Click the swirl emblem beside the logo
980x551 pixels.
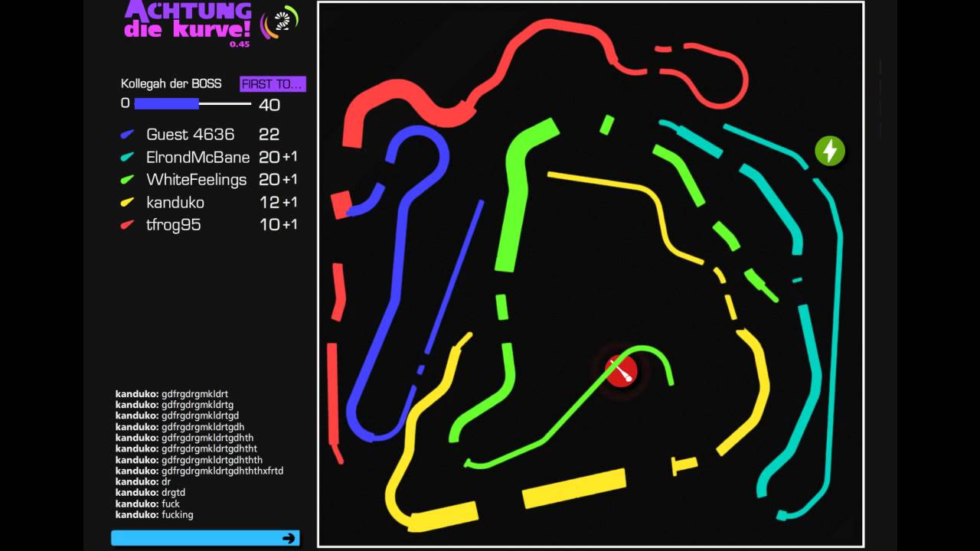[279, 22]
